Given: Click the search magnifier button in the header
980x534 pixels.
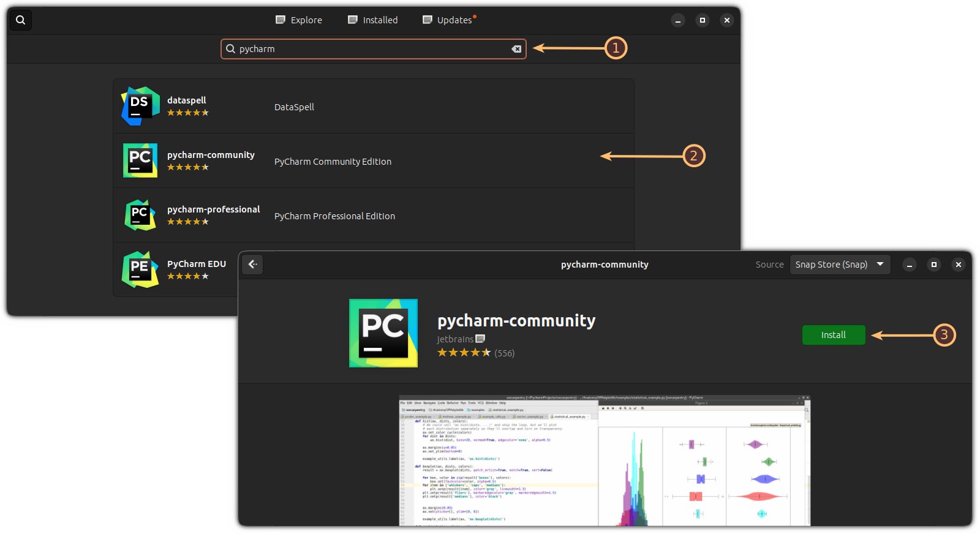Looking at the screenshot, I should 21,20.
